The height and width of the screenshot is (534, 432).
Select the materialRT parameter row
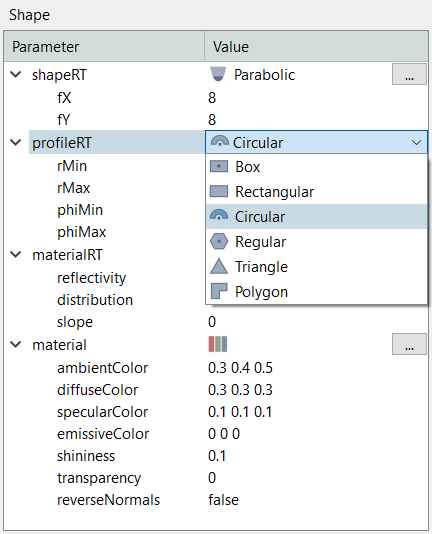67,255
